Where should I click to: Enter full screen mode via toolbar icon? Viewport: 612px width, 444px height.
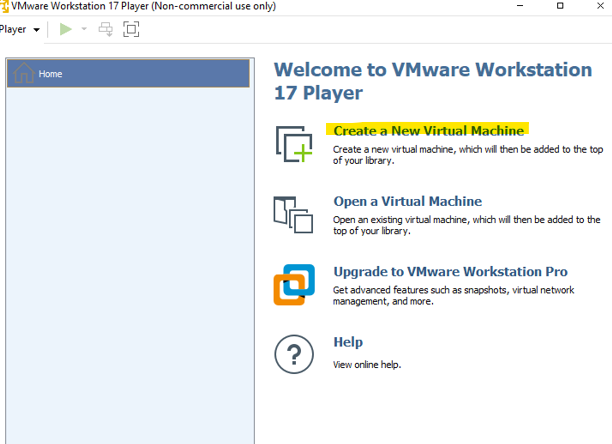coord(131,29)
